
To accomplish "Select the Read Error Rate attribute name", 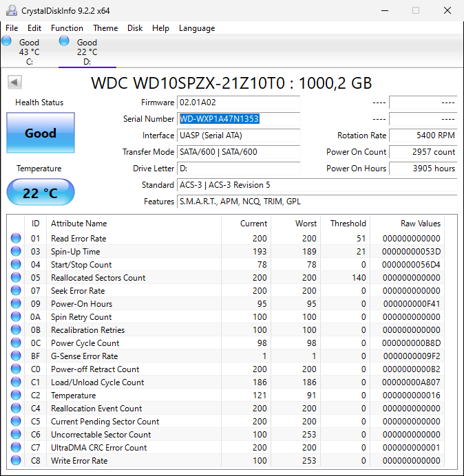I will point(78,239).
